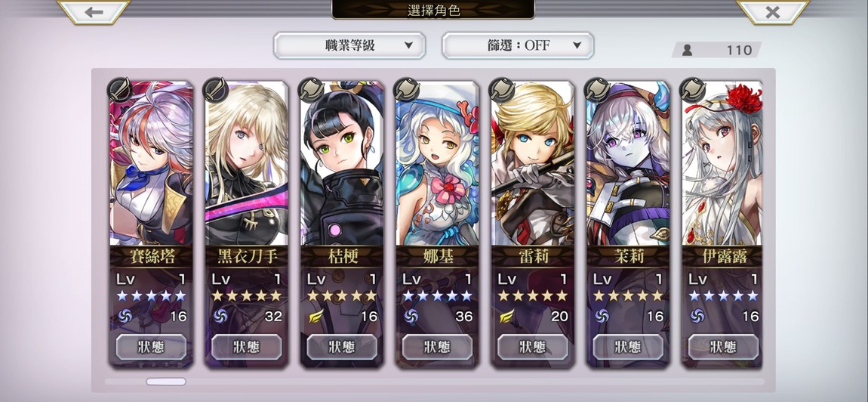Close the character selection screen

click(772, 11)
